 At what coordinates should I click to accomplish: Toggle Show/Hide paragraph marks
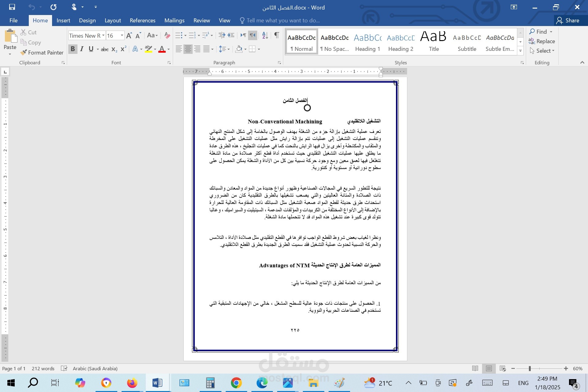tap(277, 36)
